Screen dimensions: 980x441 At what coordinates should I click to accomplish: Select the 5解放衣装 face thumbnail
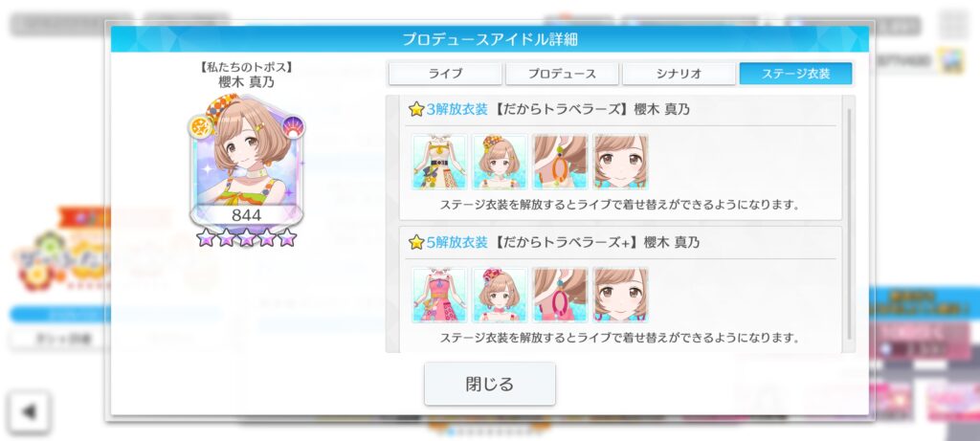click(x=620, y=295)
